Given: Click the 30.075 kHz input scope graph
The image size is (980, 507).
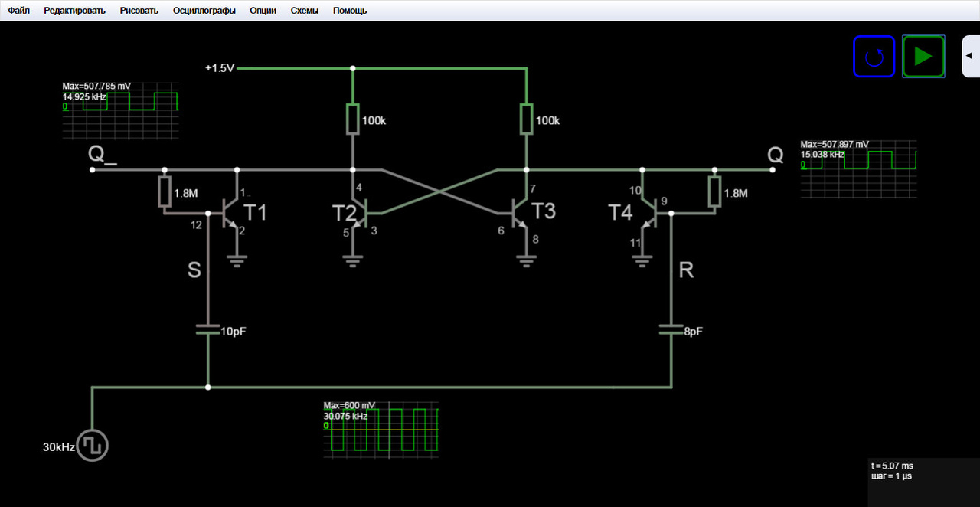Looking at the screenshot, I should tap(381, 429).
